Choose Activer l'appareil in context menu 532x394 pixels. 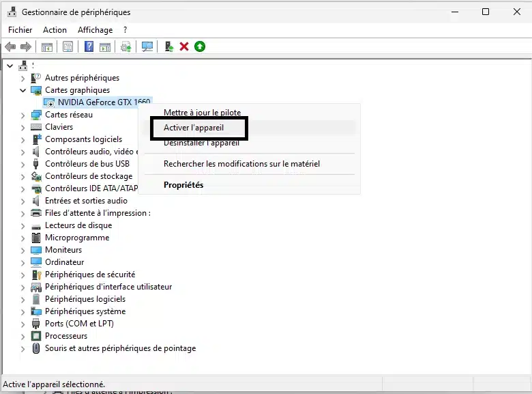click(194, 128)
